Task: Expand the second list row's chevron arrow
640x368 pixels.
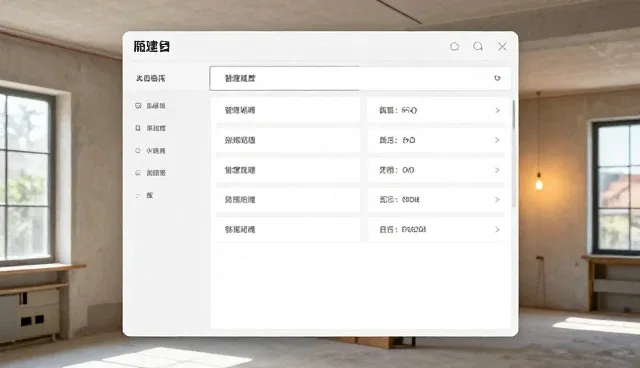Action: point(497,140)
